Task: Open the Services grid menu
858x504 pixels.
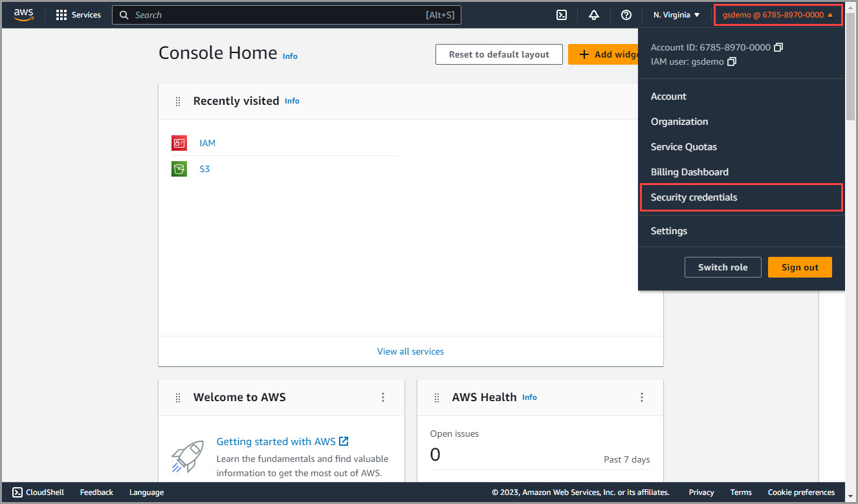Action: pyautogui.click(x=78, y=15)
